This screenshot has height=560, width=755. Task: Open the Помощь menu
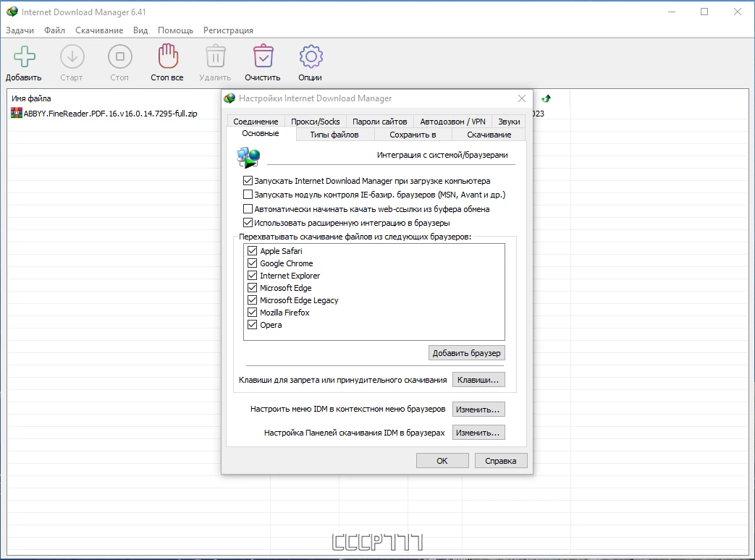pos(175,30)
